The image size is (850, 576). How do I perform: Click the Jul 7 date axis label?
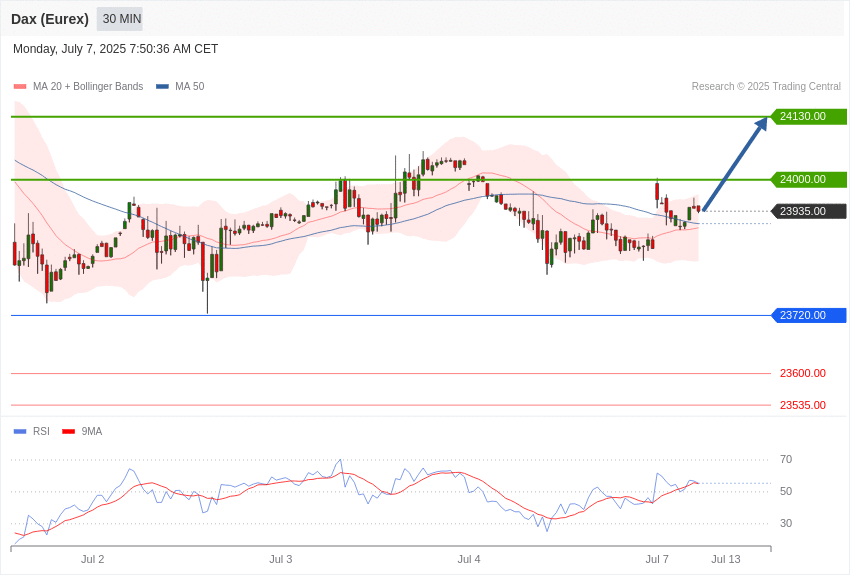(657, 559)
